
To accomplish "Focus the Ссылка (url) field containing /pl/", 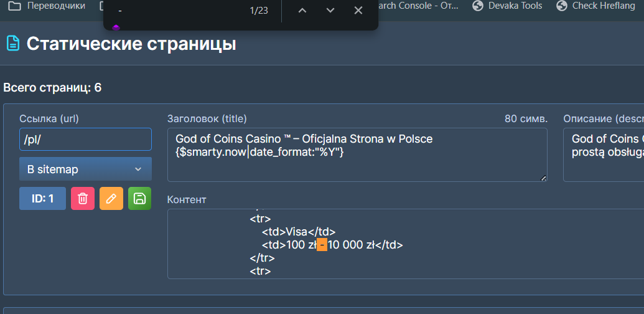I will 85,140.
